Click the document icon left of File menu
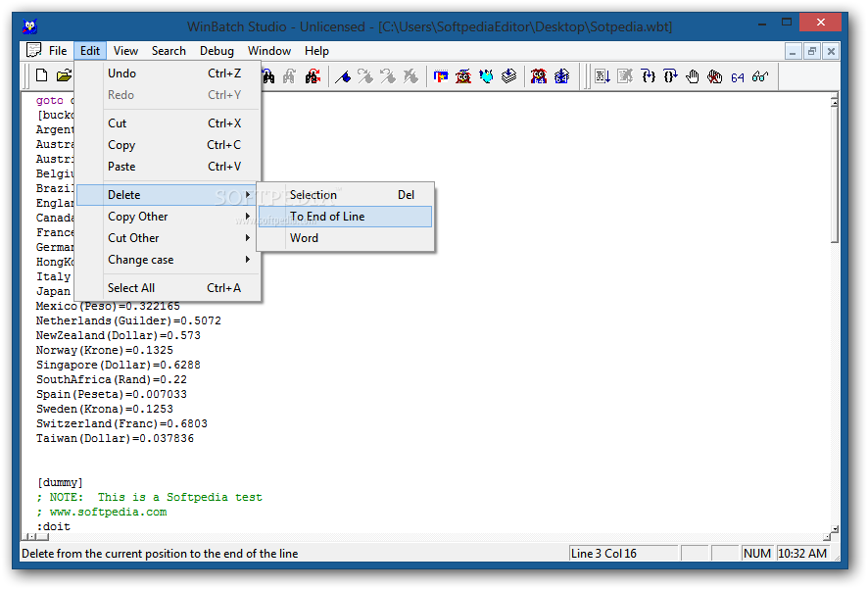 [x=33, y=50]
